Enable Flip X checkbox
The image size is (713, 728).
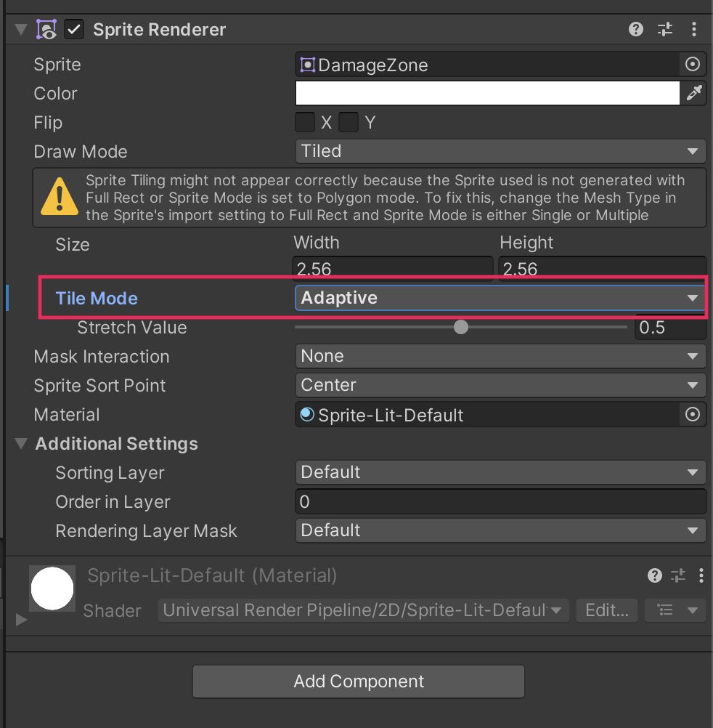click(x=305, y=123)
